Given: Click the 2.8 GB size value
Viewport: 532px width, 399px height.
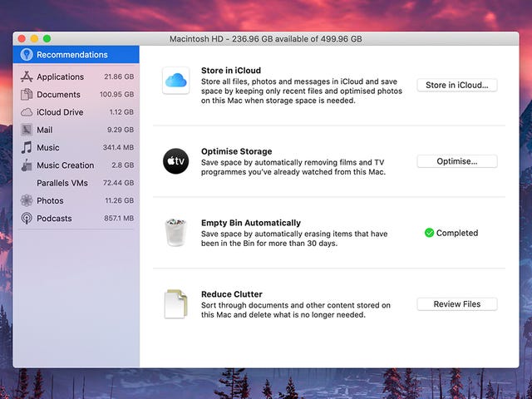Looking at the screenshot, I should coord(122,165).
